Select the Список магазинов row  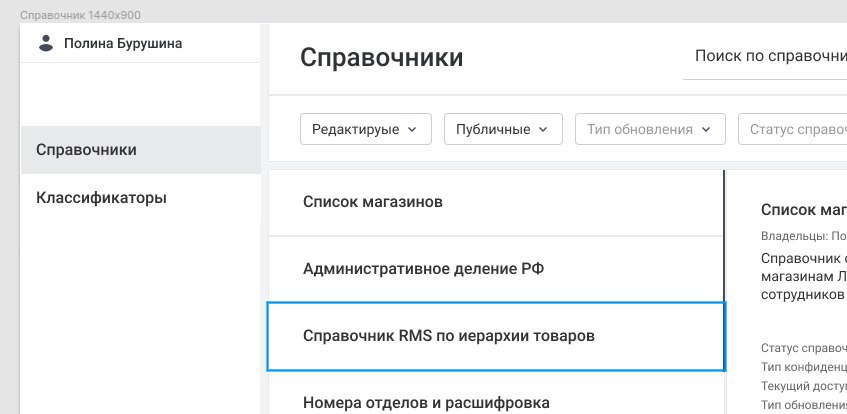[496, 202]
